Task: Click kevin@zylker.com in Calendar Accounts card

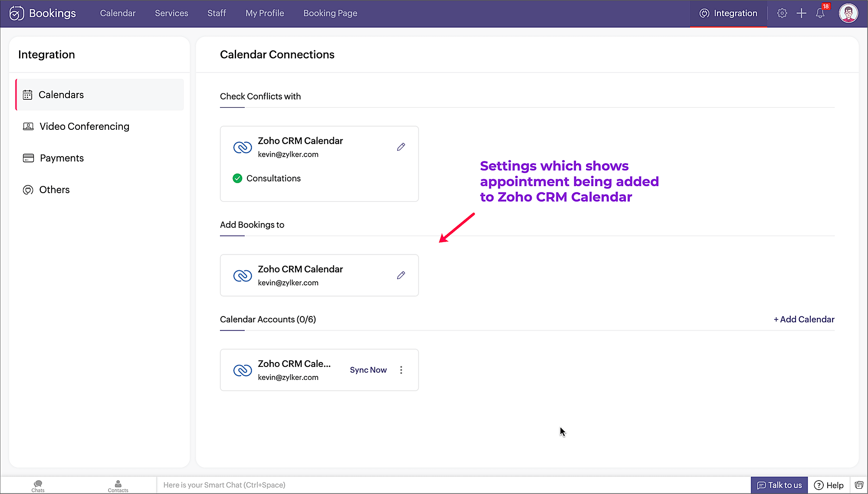Action: tap(288, 378)
